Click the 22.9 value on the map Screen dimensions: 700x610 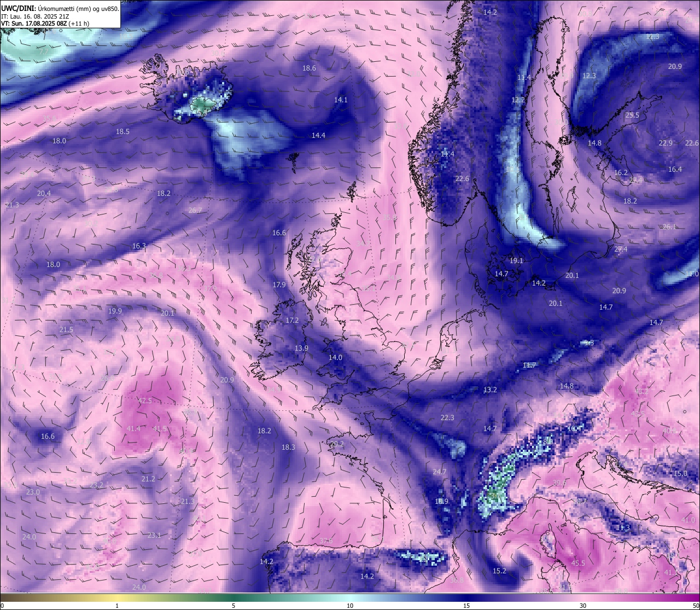(666, 143)
